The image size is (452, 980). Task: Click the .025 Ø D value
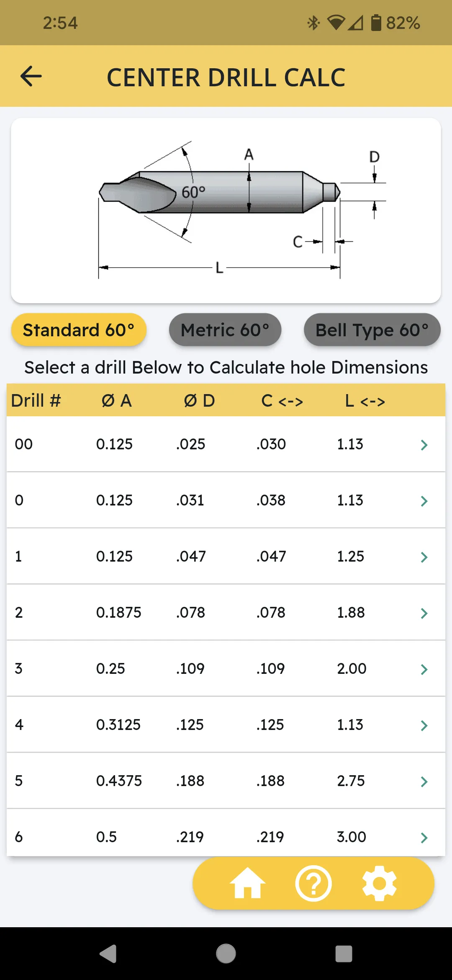tap(191, 444)
